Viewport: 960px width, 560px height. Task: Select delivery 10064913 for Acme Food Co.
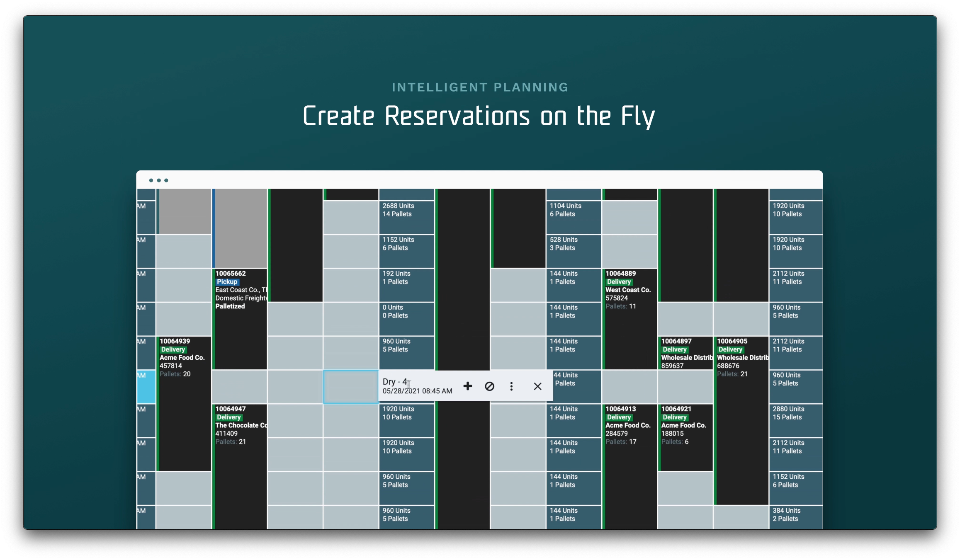(x=629, y=425)
